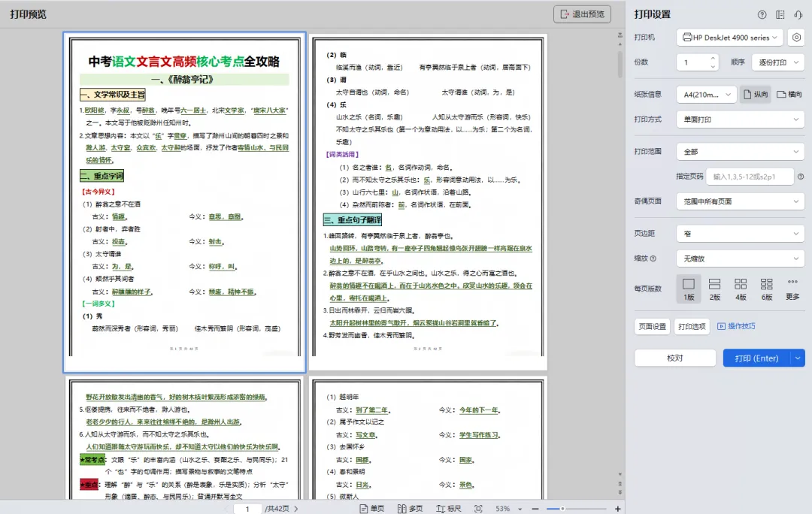Open the headset customer-support icon
Viewport: 812px width, 514px height.
798,14
